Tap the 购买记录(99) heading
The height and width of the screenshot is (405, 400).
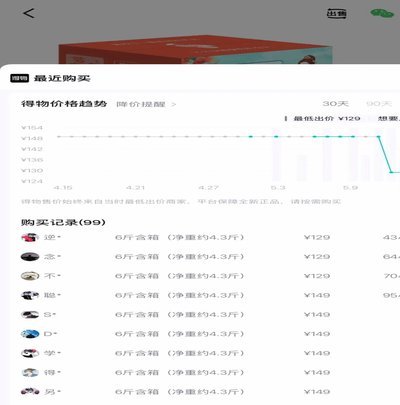(63, 222)
